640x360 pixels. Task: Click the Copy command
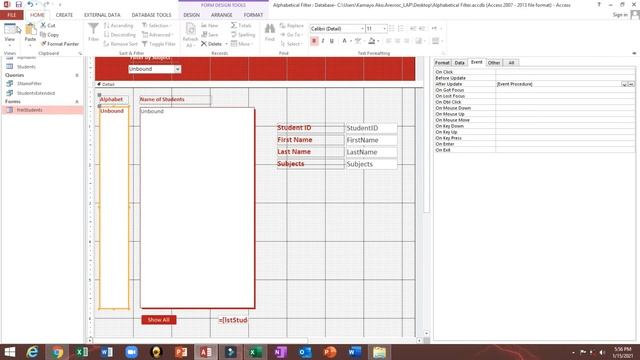coord(50,35)
